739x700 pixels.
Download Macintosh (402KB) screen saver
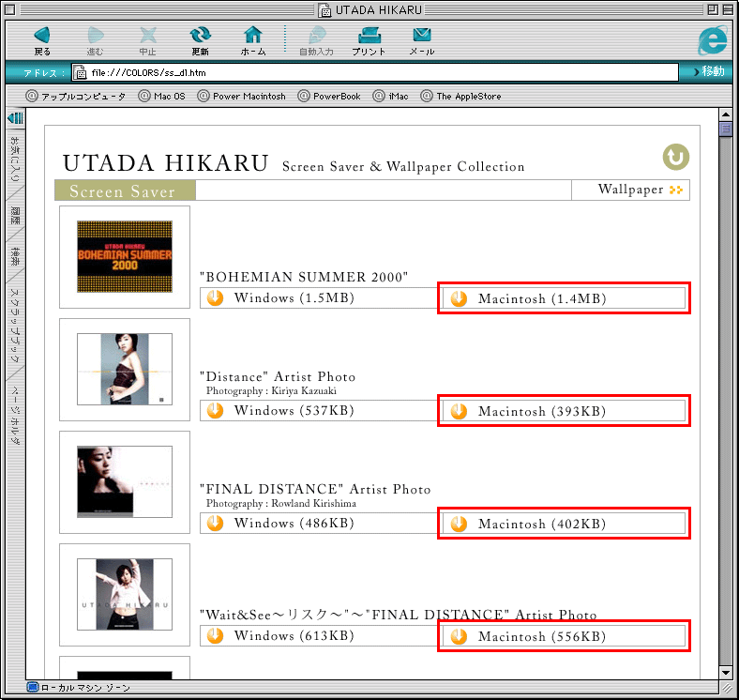(x=564, y=524)
